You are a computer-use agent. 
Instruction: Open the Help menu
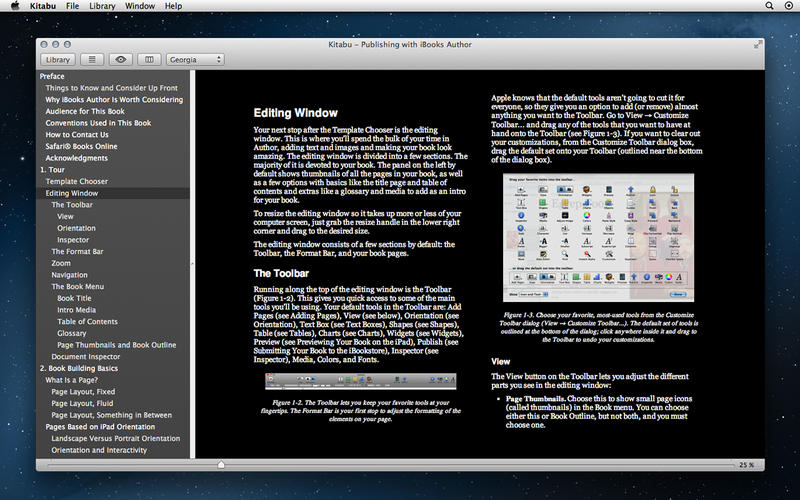pyautogui.click(x=173, y=6)
